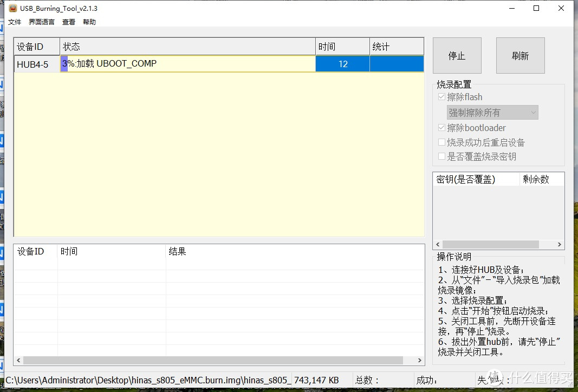The width and height of the screenshot is (578, 392).
Task: Expand the 强制擦除所有 dropdown
Action: tap(492, 113)
